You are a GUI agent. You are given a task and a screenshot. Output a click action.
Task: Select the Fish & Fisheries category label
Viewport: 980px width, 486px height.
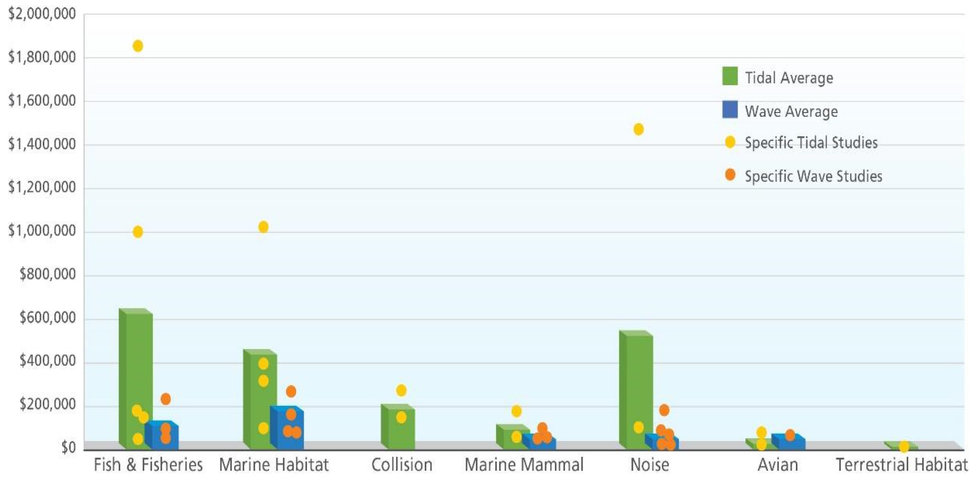148,465
